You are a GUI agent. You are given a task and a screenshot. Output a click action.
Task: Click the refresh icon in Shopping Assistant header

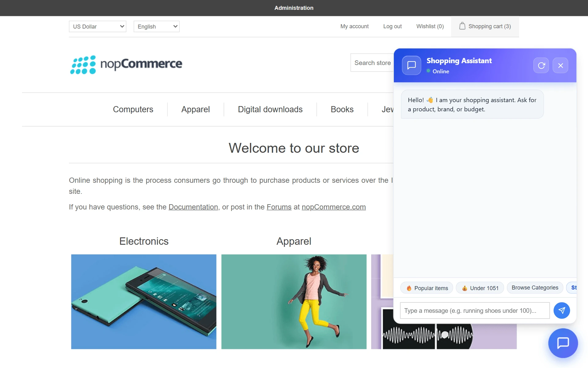(x=541, y=65)
